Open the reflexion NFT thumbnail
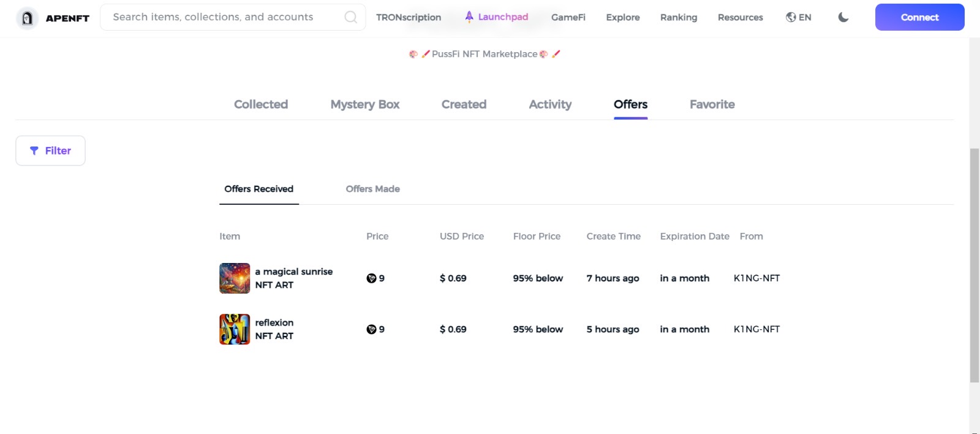Image resolution: width=980 pixels, height=434 pixels. 235,329
